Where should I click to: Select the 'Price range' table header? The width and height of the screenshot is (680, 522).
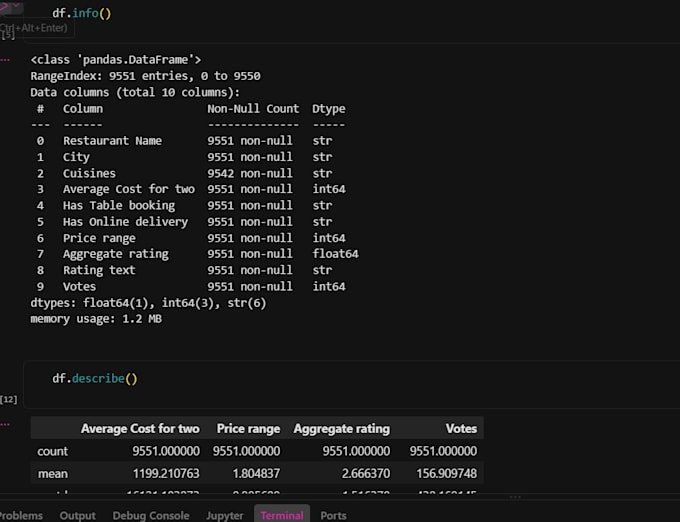248,428
